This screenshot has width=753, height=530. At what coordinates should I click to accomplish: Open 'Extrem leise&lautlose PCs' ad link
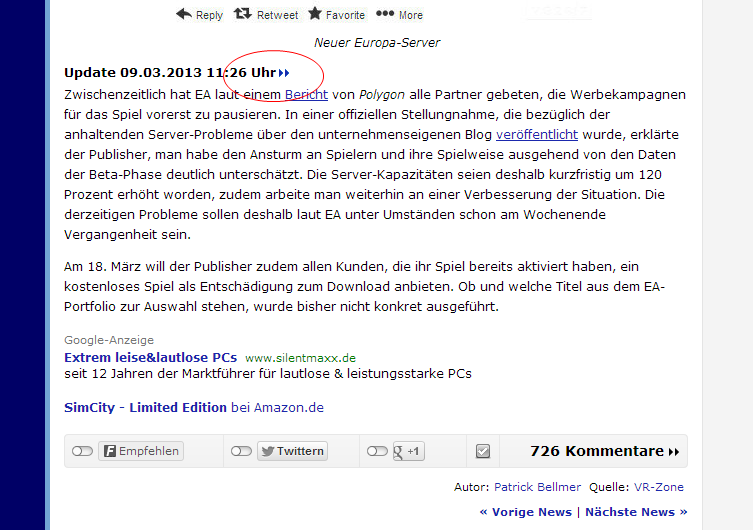[151, 358]
